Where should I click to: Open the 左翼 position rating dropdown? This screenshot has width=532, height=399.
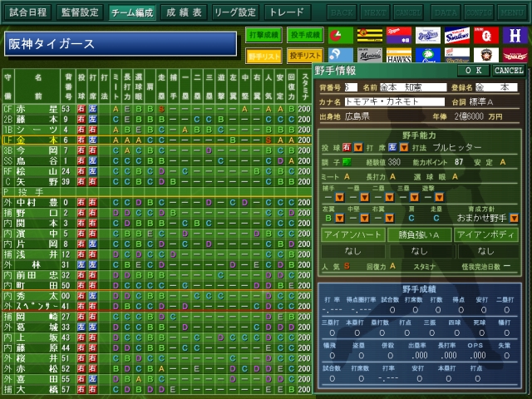(x=340, y=218)
